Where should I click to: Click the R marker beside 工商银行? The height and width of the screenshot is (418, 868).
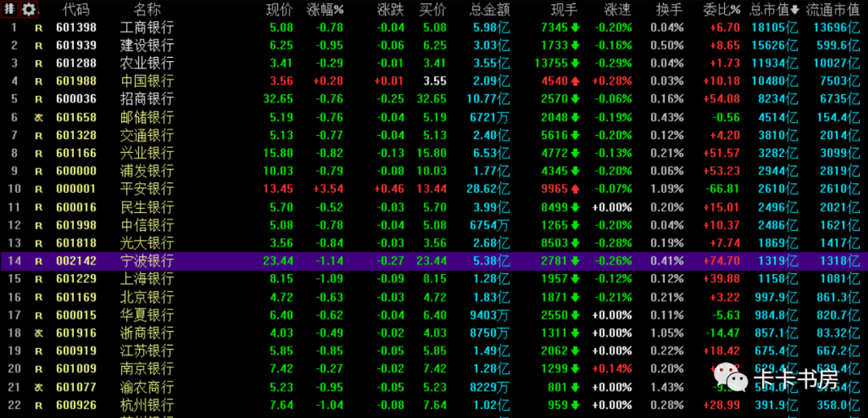coord(38,27)
